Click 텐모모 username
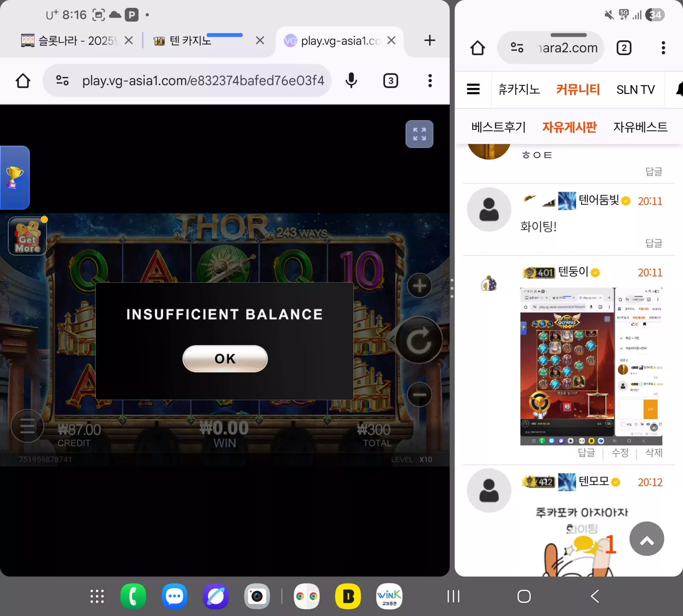 [x=593, y=481]
